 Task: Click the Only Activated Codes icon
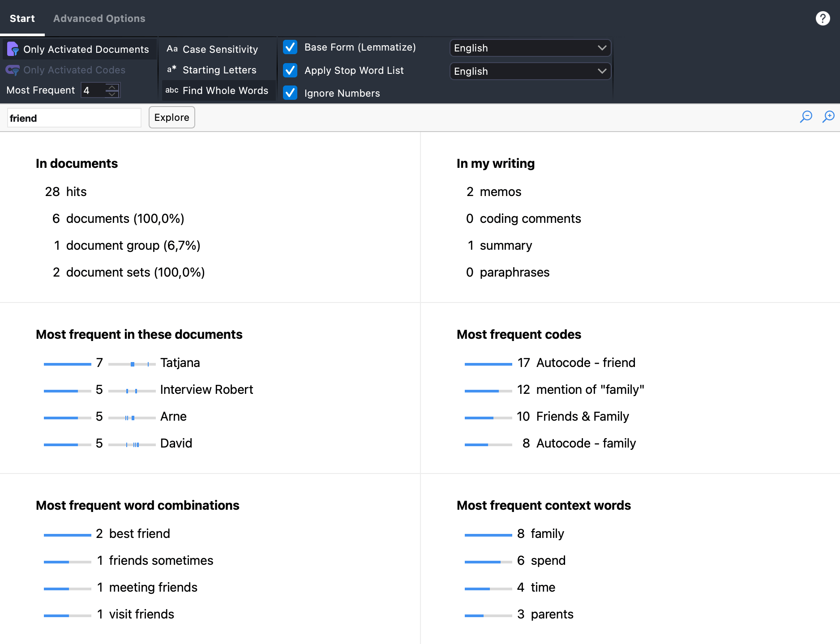tap(13, 70)
